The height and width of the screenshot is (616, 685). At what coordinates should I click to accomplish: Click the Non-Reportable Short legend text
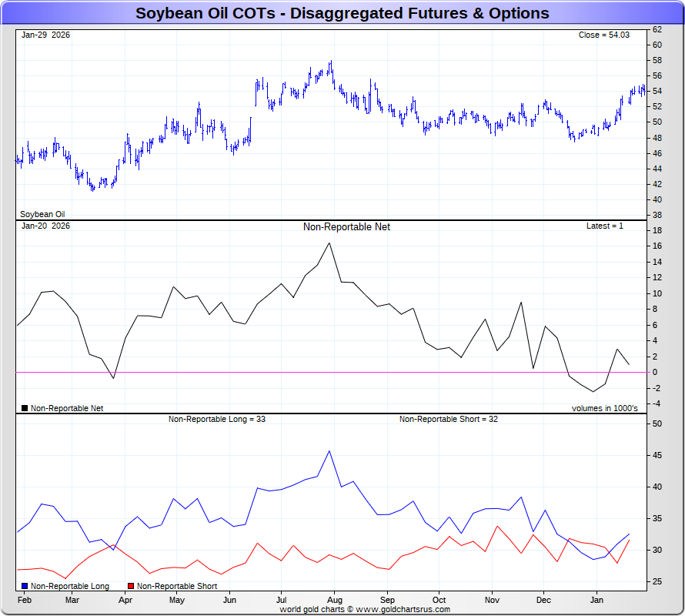(x=177, y=587)
